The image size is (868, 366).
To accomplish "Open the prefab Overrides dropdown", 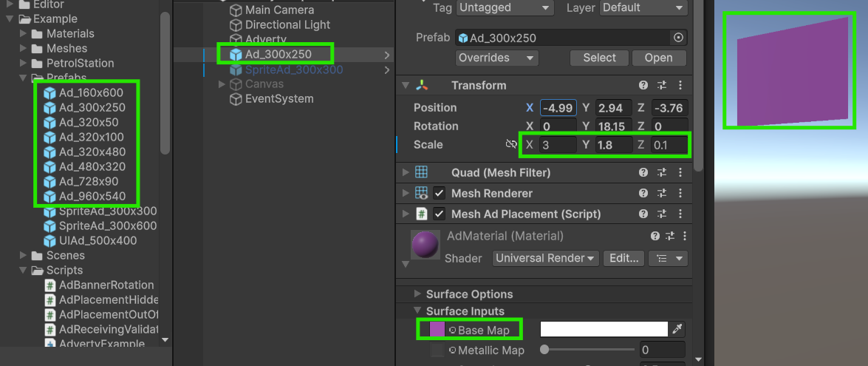I will (496, 58).
